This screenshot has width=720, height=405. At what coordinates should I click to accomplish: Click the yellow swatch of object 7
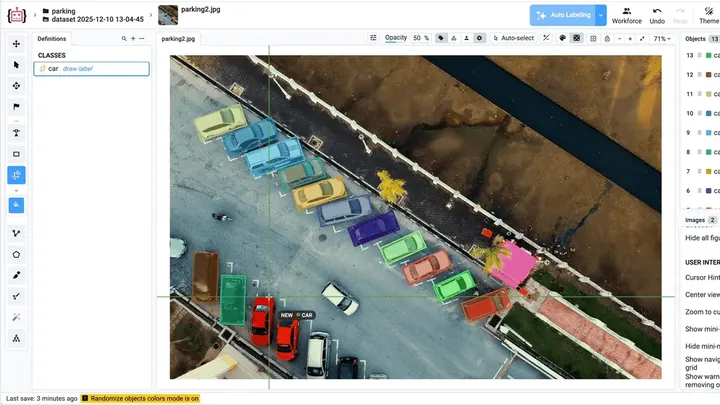click(709, 171)
